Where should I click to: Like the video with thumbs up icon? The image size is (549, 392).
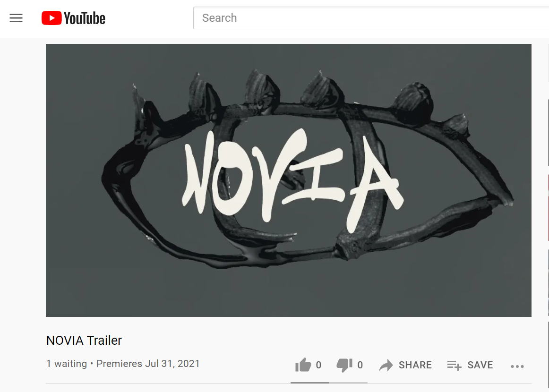tap(303, 365)
